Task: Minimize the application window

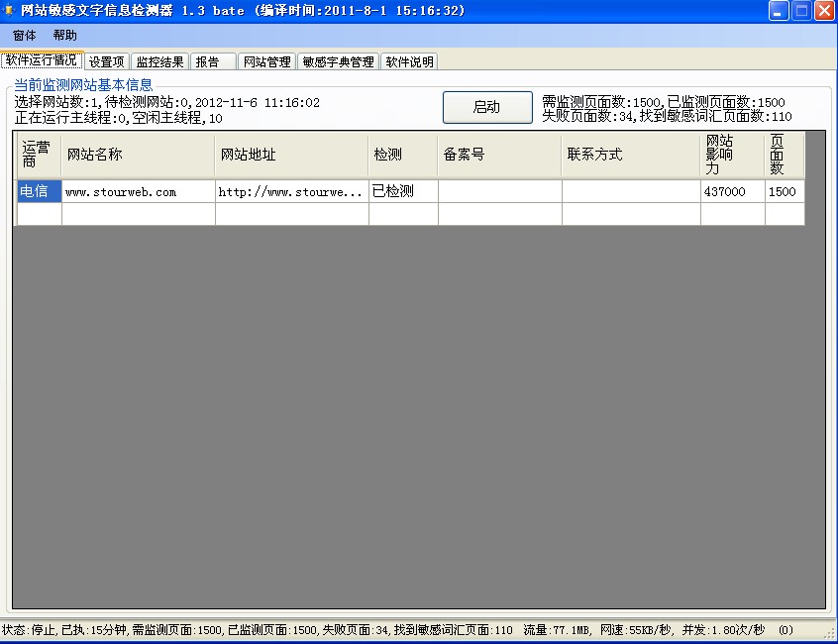Action: (780, 11)
